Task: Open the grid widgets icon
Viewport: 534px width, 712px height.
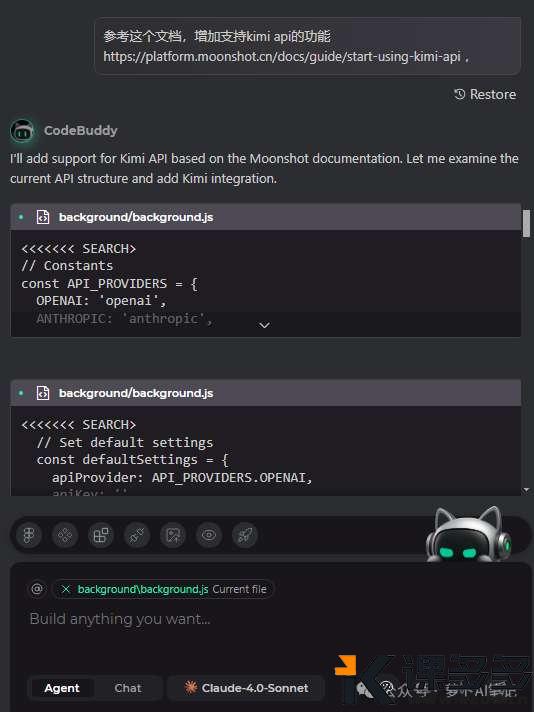Action: pyautogui.click(x=101, y=535)
